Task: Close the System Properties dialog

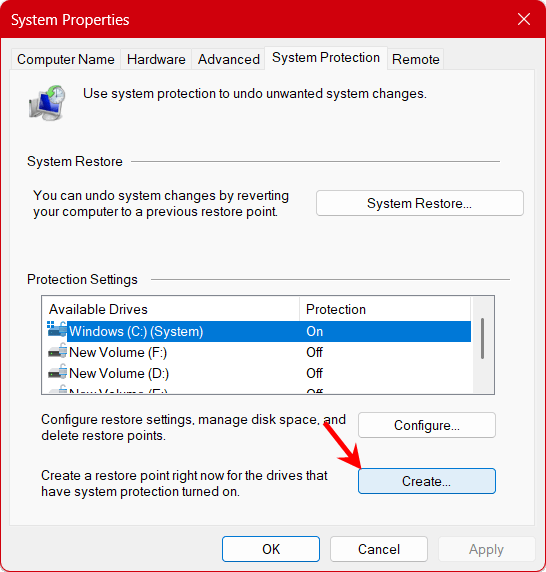Action: click(x=524, y=19)
